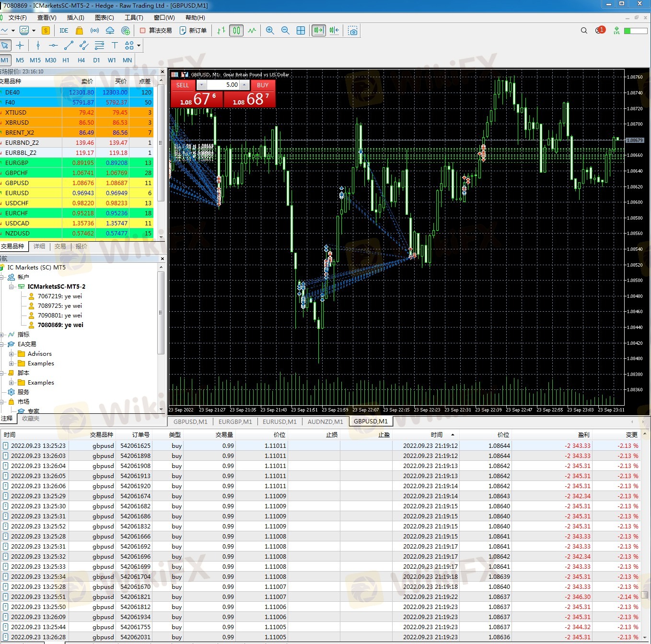Click the Navigator panel vertical scrollbar
This screenshot has height=644, width=651.
pos(161,312)
